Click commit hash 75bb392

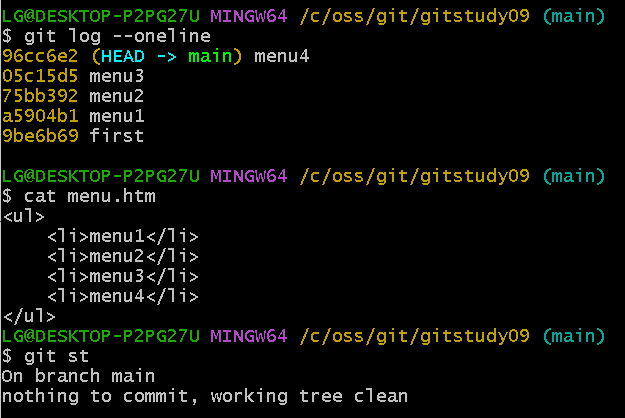pyautogui.click(x=40, y=96)
